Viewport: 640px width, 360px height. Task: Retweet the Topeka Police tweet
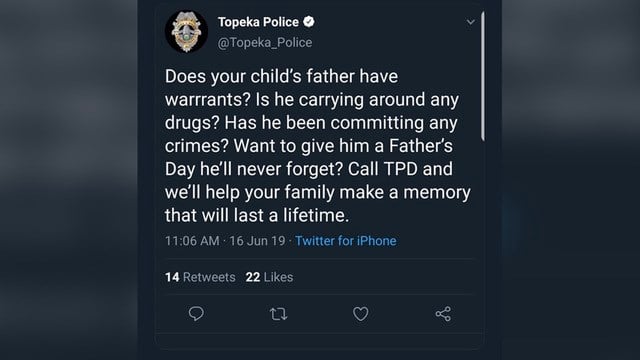tap(278, 314)
